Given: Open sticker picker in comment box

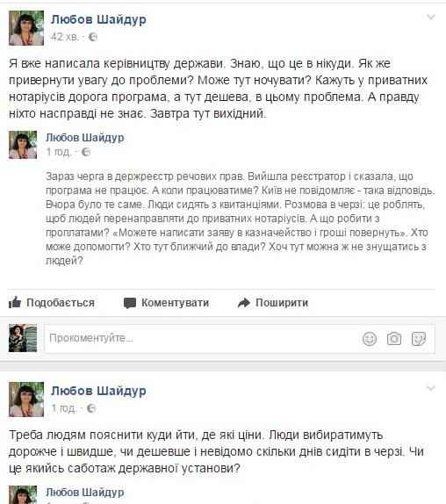Looking at the screenshot, I should (419, 338).
